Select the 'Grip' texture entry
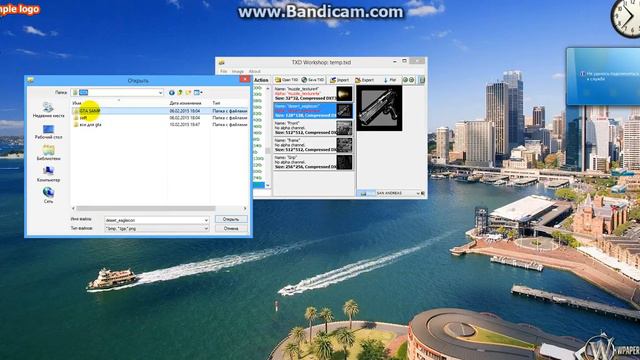Viewport: 640px width, 360px height. [x=313, y=162]
